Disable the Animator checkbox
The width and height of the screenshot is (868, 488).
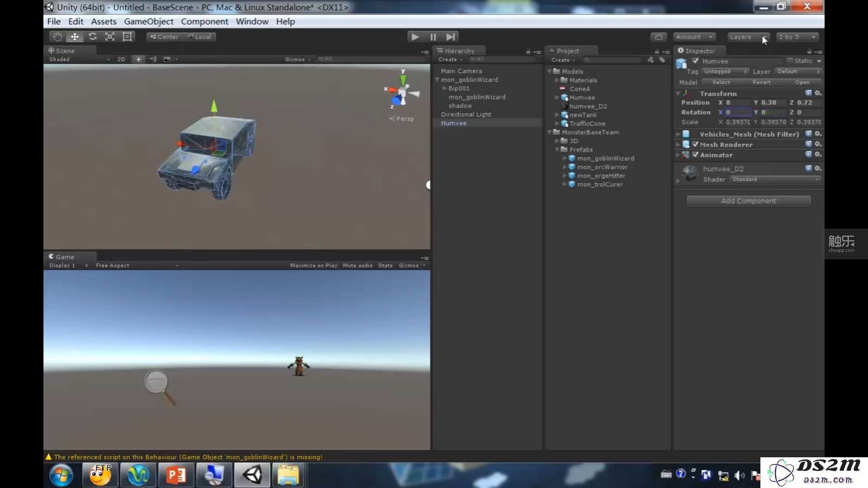pos(695,155)
